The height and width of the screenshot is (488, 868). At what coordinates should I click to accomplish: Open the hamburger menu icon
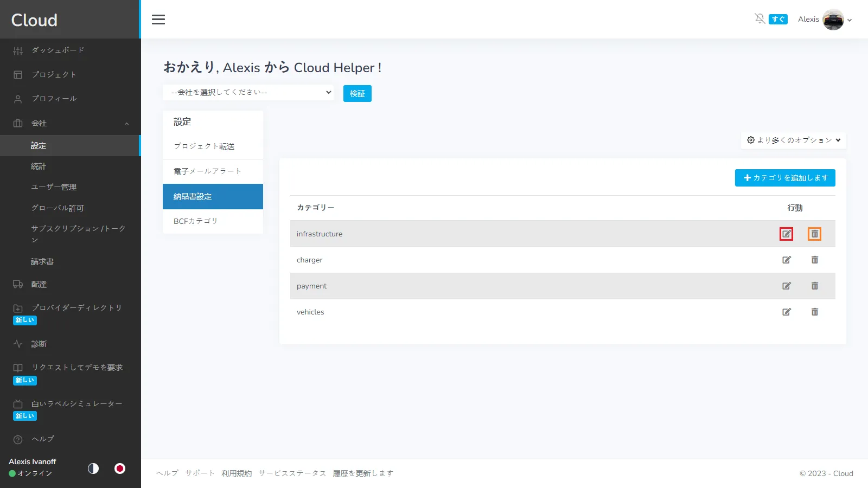coord(158,20)
